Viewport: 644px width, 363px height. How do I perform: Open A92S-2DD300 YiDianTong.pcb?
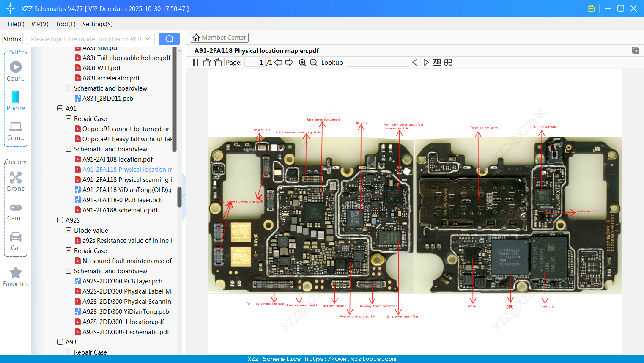(x=126, y=311)
